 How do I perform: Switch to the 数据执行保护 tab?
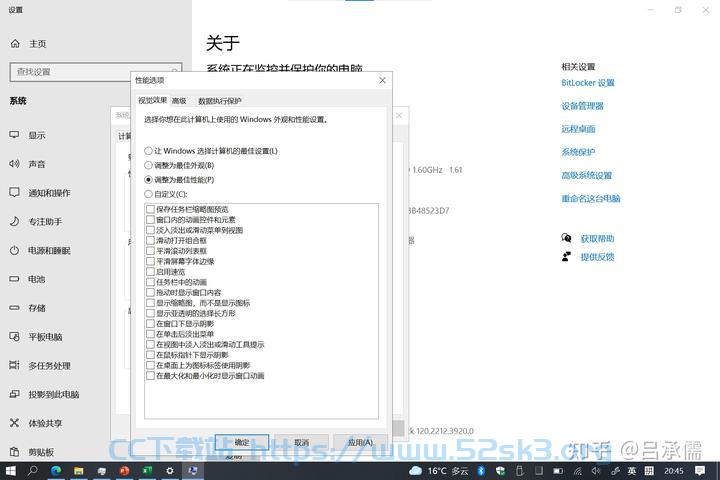[x=219, y=101]
